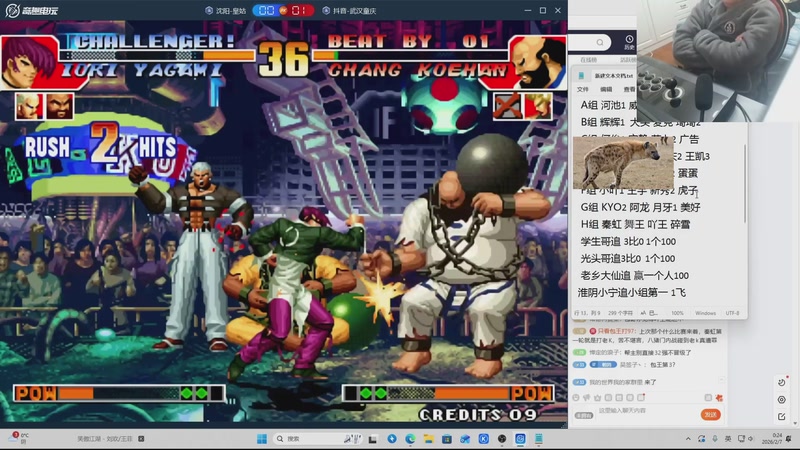Open the 历史 history clock icon
Viewport: 800px width, 450px height.
pos(629,42)
